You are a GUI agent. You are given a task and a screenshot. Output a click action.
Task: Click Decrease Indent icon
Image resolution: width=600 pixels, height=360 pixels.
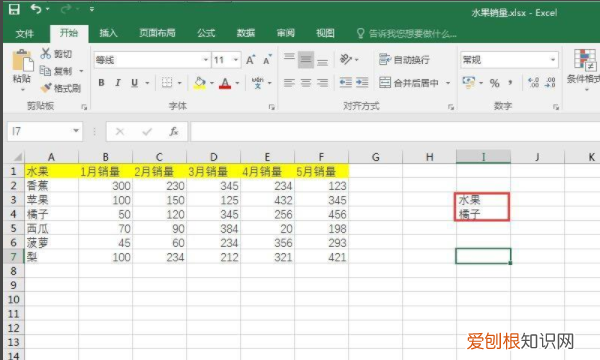[346, 83]
